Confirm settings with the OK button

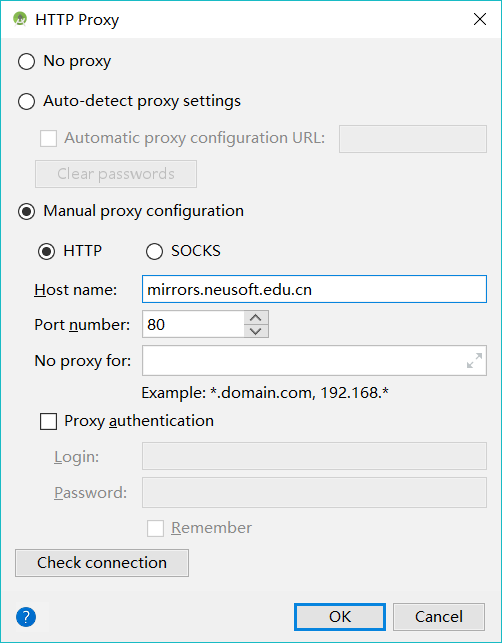pyautogui.click(x=340, y=617)
